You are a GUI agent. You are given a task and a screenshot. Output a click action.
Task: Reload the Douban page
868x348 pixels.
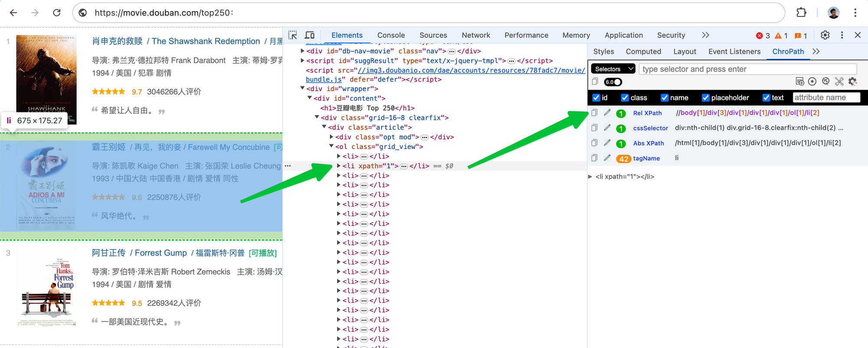coord(57,13)
